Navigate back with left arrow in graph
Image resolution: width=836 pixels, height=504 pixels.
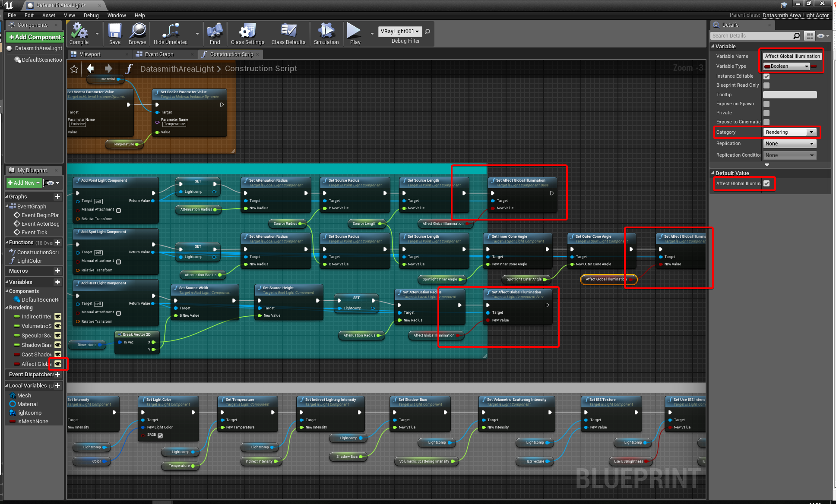tap(90, 68)
